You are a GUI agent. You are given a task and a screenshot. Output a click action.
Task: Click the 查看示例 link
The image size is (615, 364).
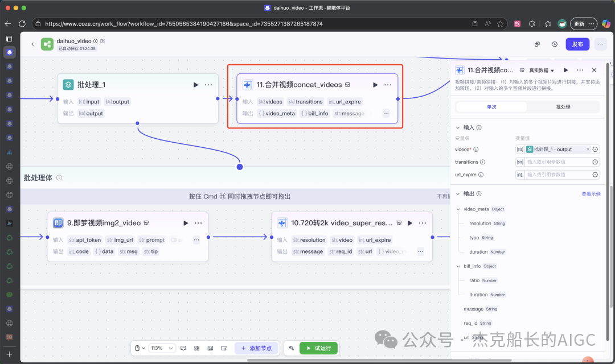[x=591, y=194]
